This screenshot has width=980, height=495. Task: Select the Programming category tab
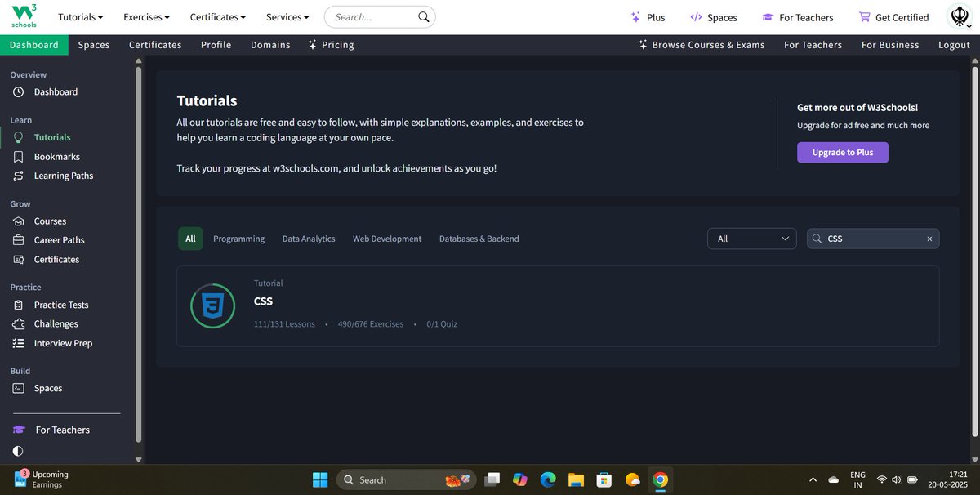point(238,239)
